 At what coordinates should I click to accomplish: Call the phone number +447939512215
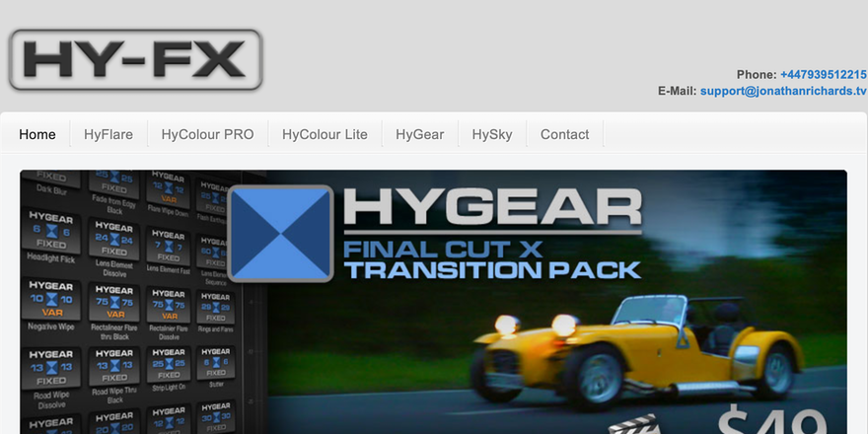[824, 75]
